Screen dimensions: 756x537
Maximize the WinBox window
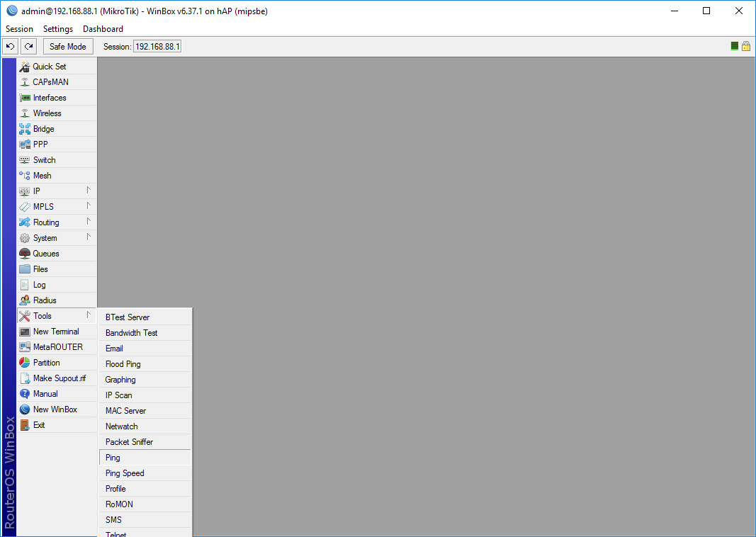coord(706,11)
